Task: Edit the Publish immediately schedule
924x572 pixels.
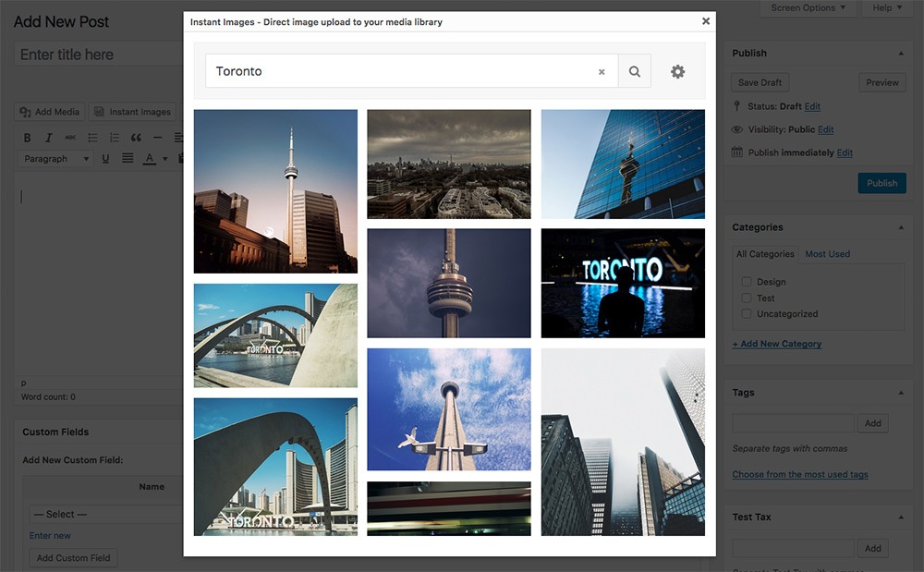Action: click(845, 152)
